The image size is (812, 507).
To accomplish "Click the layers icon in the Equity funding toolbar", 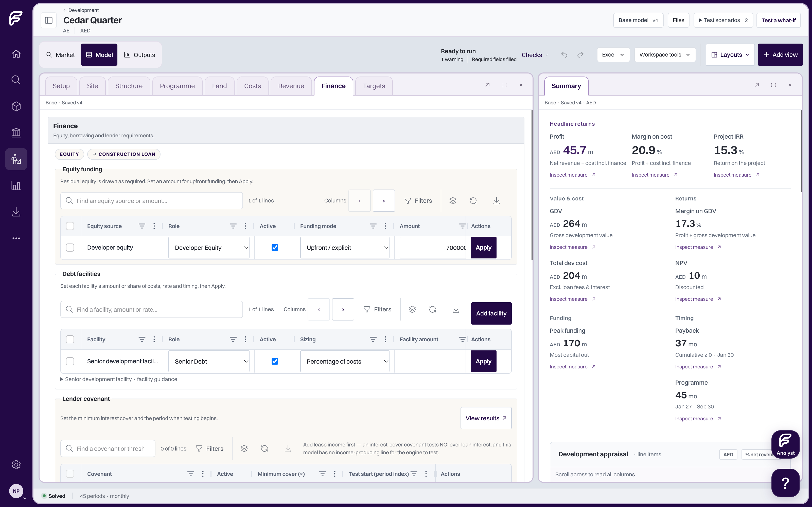I will click(x=453, y=200).
